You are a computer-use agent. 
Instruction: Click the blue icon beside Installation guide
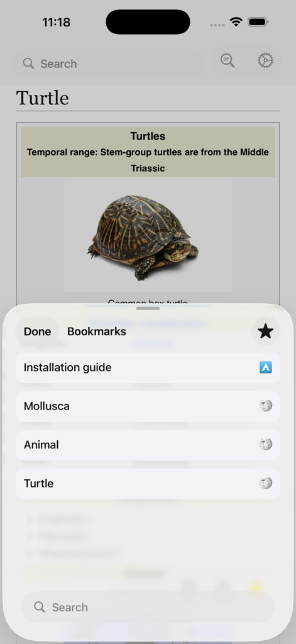point(266,367)
